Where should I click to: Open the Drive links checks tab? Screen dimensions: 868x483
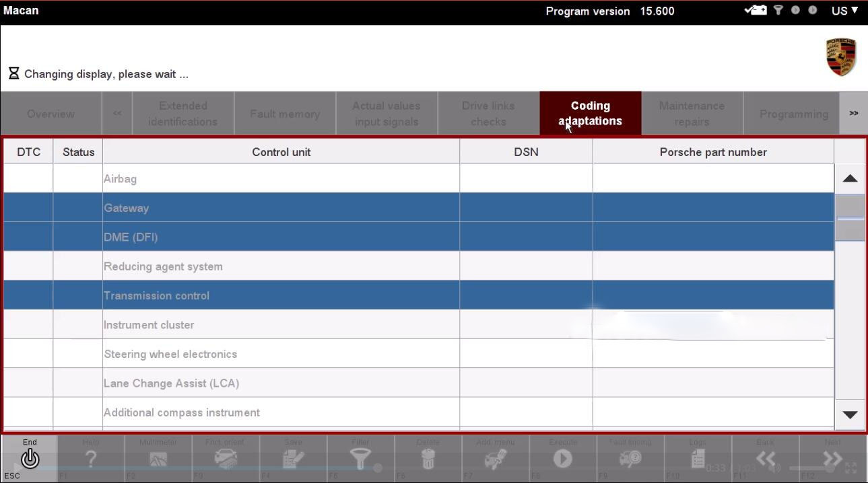(x=488, y=114)
